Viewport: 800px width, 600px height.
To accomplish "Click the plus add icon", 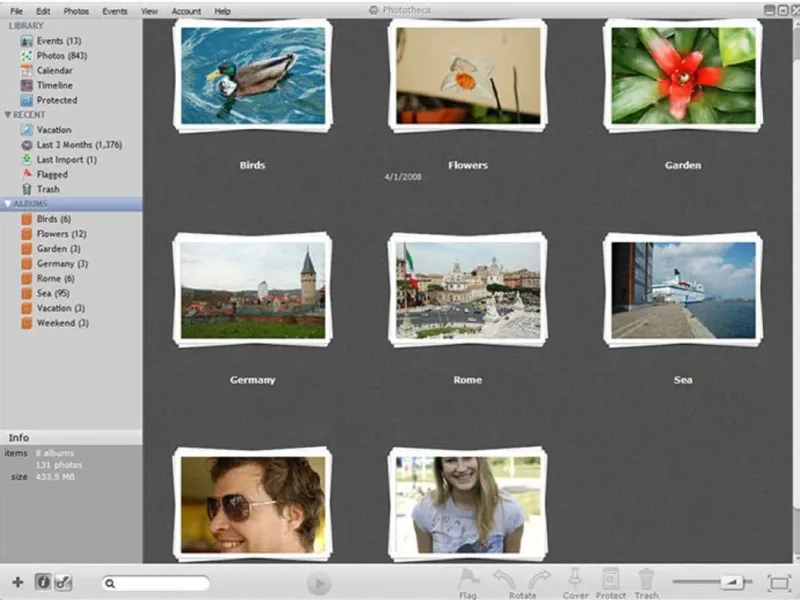I will pyautogui.click(x=18, y=582).
